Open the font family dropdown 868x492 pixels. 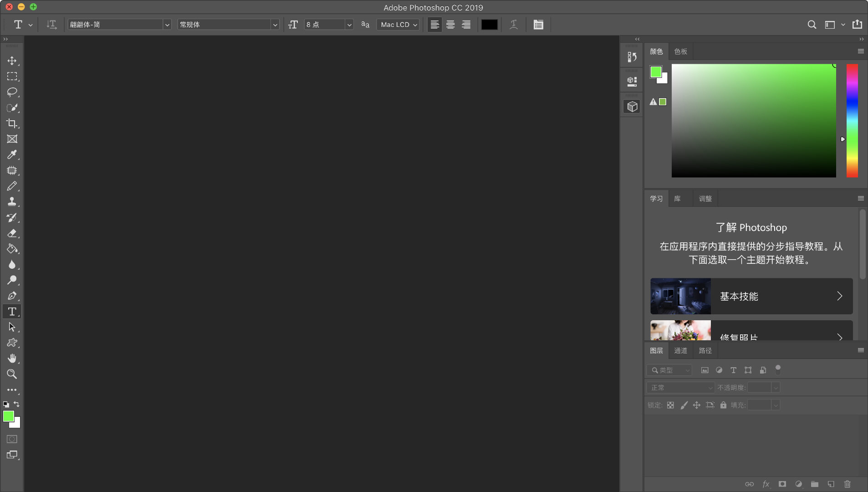167,25
